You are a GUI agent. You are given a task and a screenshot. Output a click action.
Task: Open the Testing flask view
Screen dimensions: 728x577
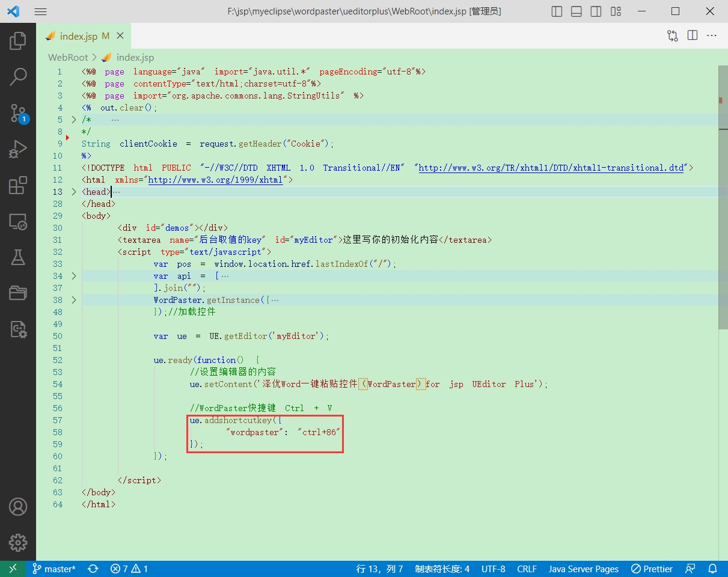click(x=18, y=257)
